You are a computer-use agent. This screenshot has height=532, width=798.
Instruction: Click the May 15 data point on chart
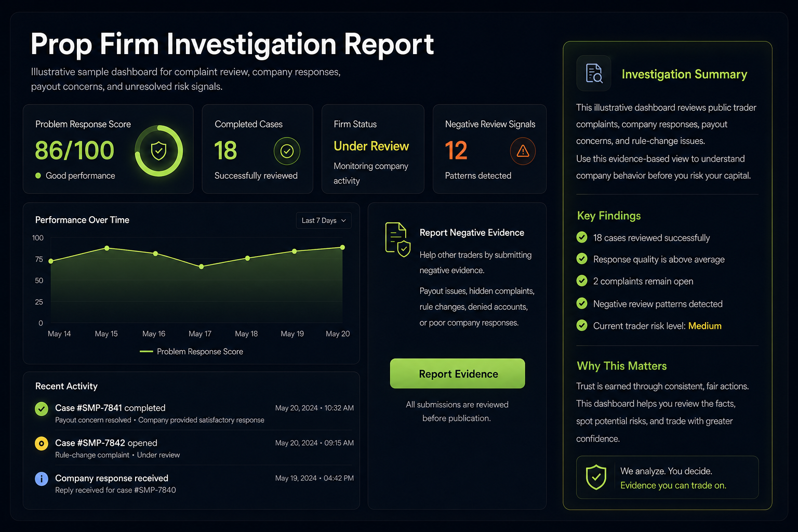(107, 248)
